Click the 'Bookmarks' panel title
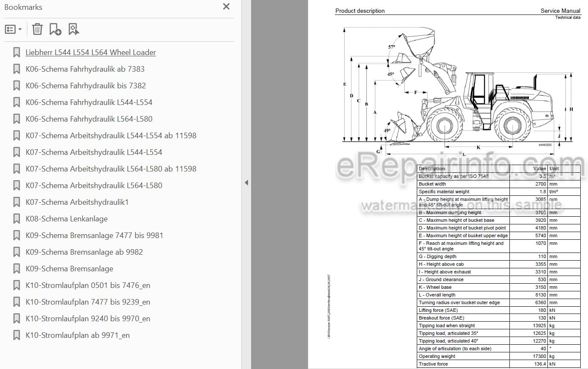 (x=23, y=7)
